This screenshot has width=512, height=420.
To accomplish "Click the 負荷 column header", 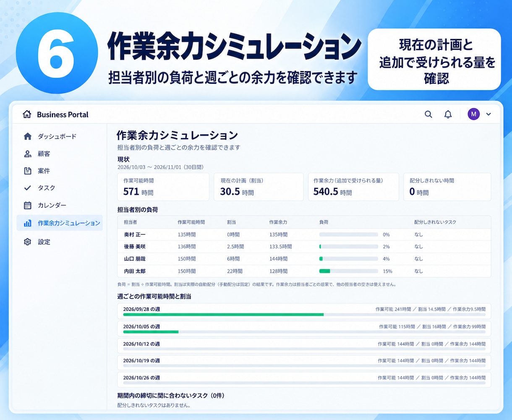I will tap(324, 222).
